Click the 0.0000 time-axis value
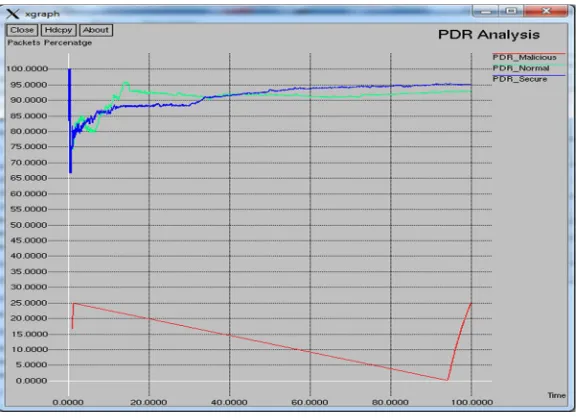This screenshot has height=418, width=576. (x=68, y=402)
